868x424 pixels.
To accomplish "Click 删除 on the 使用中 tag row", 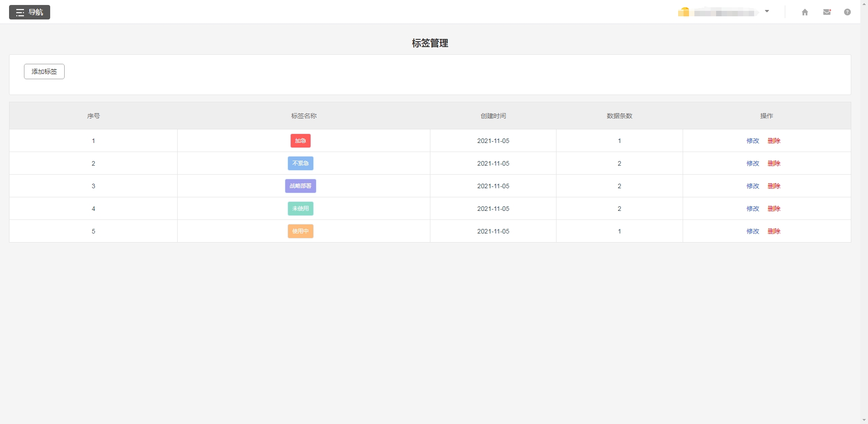I will 774,231.
